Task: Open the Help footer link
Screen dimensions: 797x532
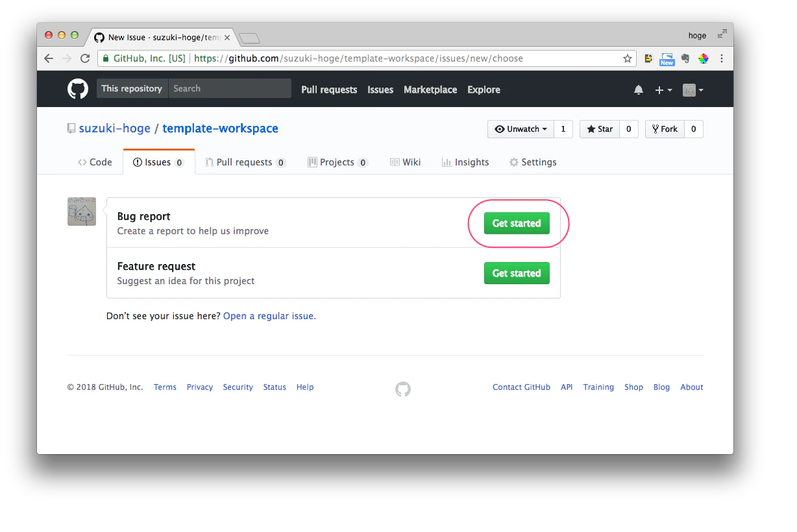Action: pyautogui.click(x=305, y=387)
